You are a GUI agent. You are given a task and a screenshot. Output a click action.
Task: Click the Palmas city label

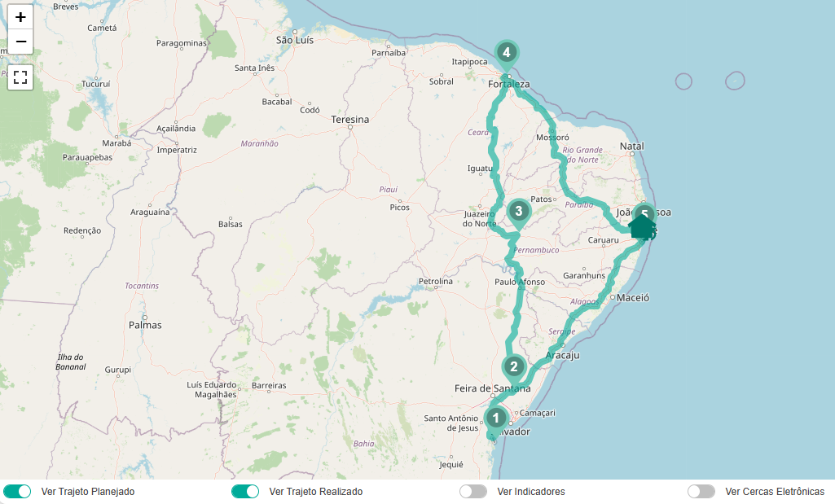(x=145, y=325)
